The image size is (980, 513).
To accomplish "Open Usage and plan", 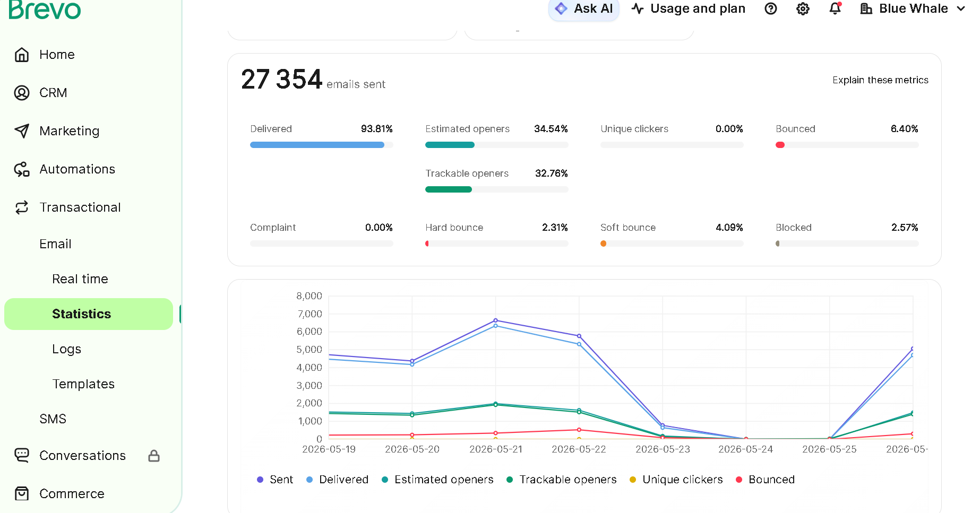I will click(x=689, y=8).
